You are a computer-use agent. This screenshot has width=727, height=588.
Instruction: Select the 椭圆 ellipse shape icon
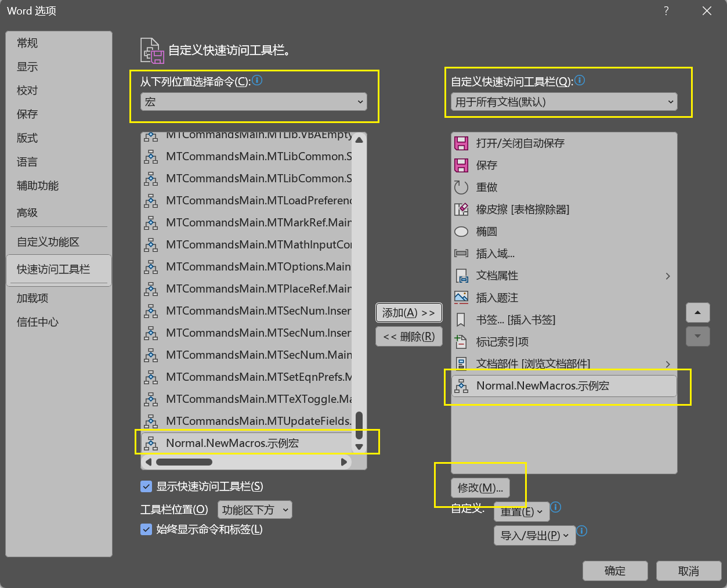[x=461, y=232]
